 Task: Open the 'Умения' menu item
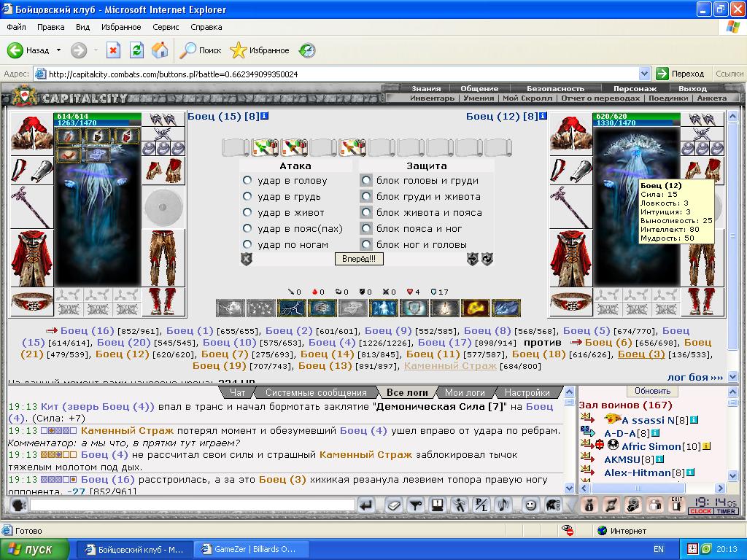pos(479,98)
